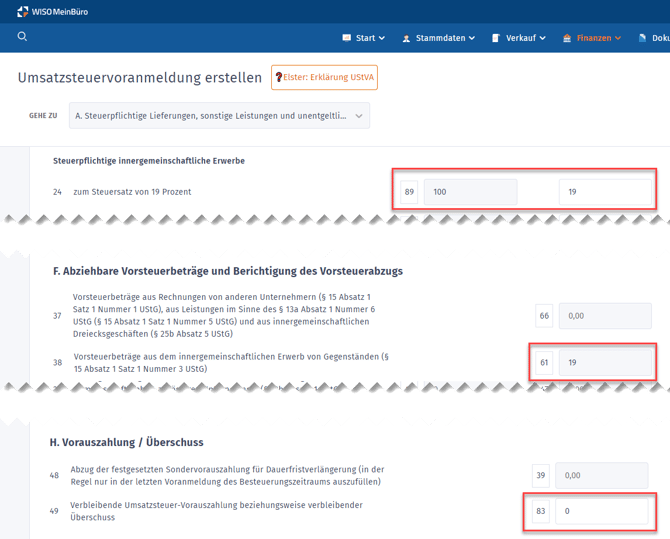Click field 83 verbleibende Vorauszahlung input
Viewport: 670px width, 539px height.
coord(602,511)
